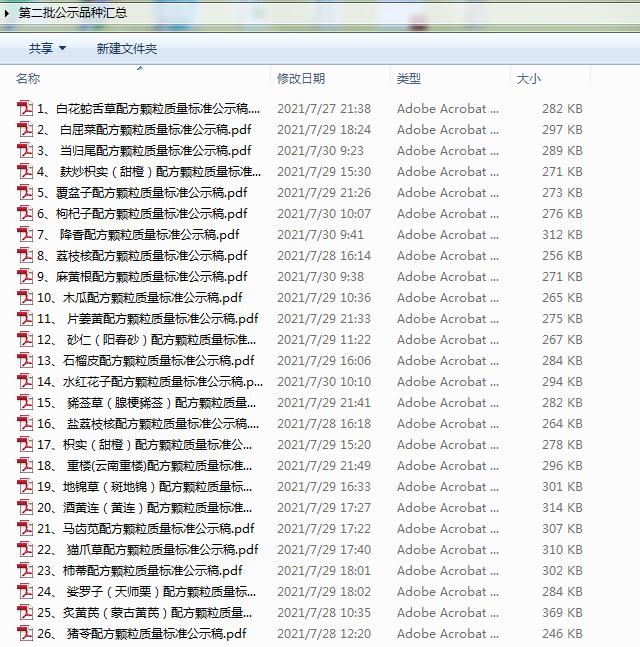Screen dimensions: 640x647
Task: Click PDF icon of 3、当归尾 file
Action: pos(25,151)
